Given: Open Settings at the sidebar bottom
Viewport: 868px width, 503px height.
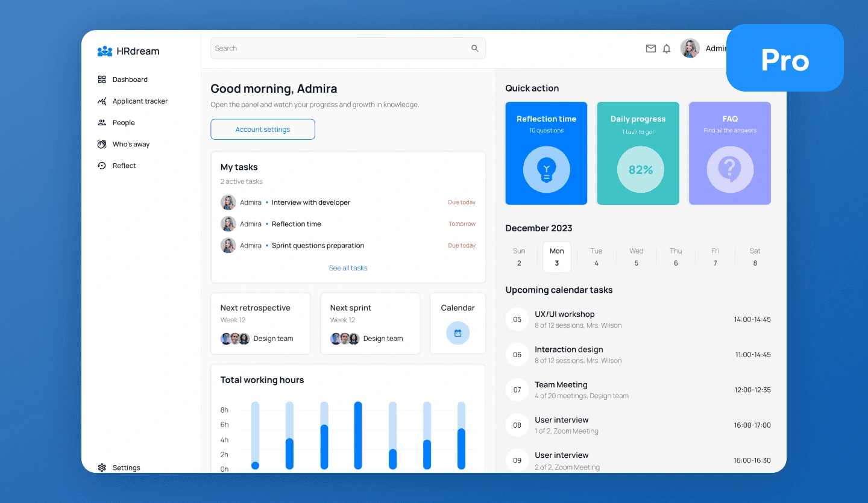Looking at the screenshot, I should pos(119,467).
